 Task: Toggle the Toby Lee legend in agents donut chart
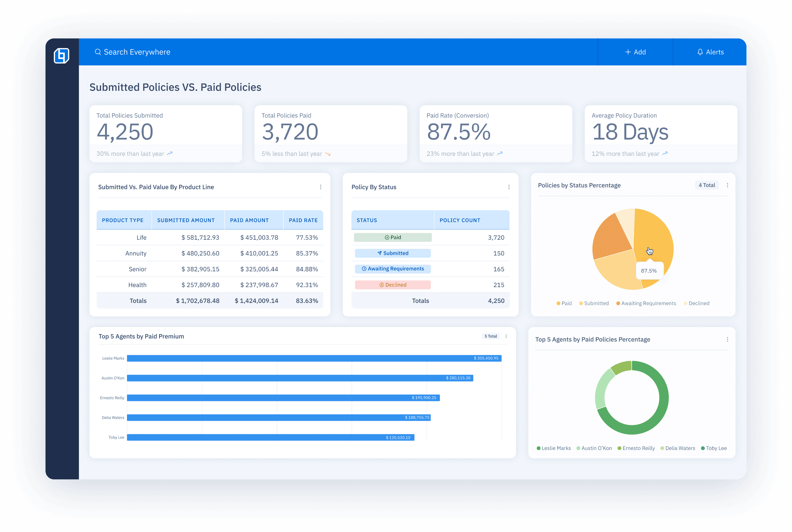click(714, 448)
